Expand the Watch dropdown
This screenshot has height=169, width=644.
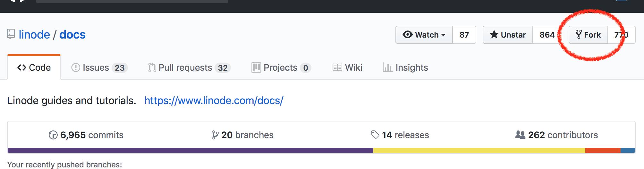[424, 35]
